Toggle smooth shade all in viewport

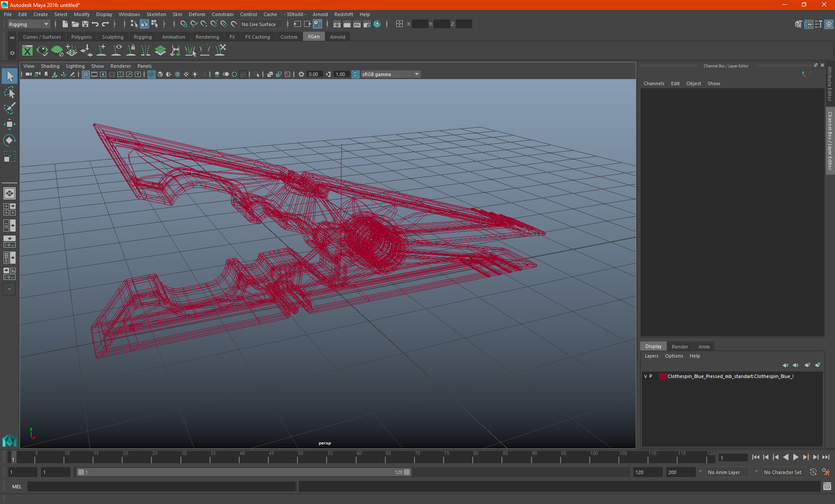(160, 74)
